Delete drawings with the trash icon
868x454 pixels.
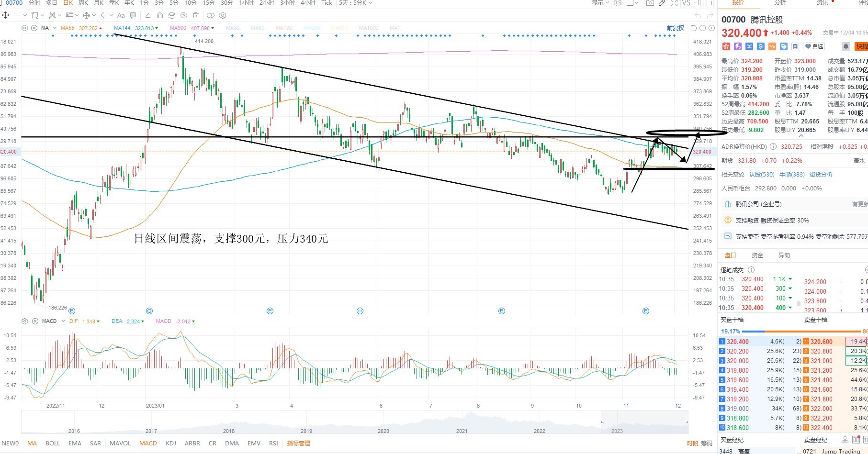click(x=196, y=15)
